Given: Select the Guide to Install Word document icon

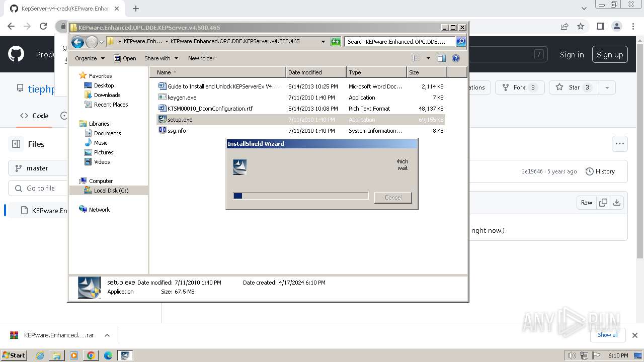Looking at the screenshot, I should 162,86.
